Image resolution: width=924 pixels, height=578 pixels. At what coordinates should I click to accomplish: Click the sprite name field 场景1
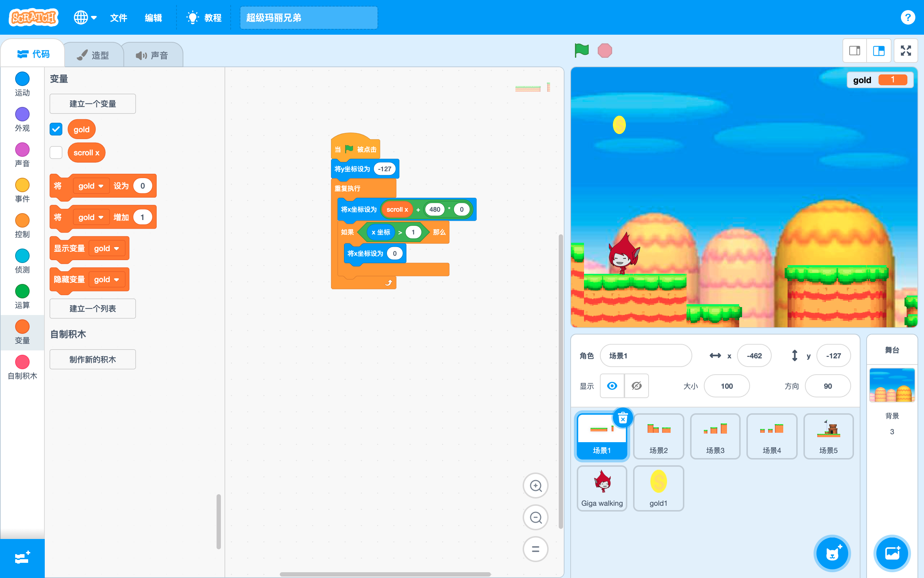coord(646,355)
